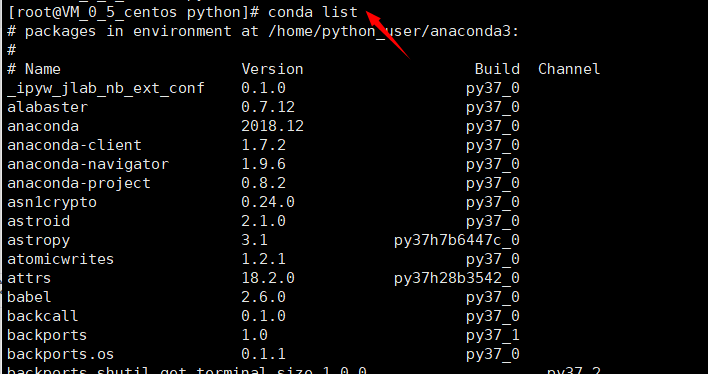Select package name astroid
Viewport: 708px width, 374px height.
pyautogui.click(x=38, y=221)
